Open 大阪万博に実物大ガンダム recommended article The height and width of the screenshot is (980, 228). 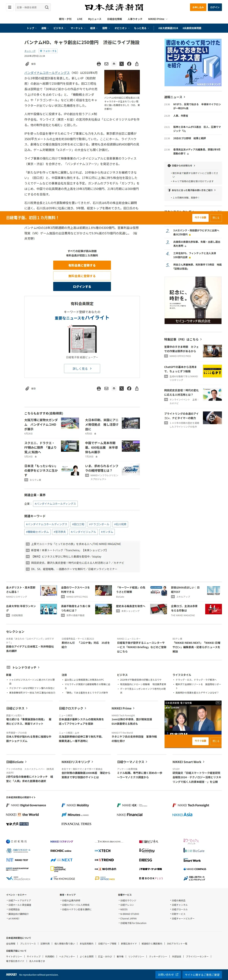[x=41, y=424]
